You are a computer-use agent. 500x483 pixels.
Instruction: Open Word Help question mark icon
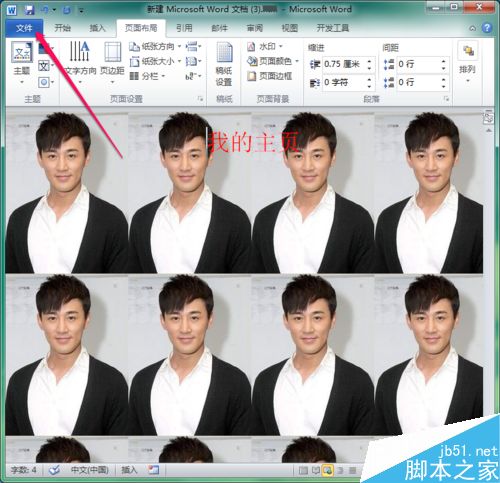click(487, 28)
